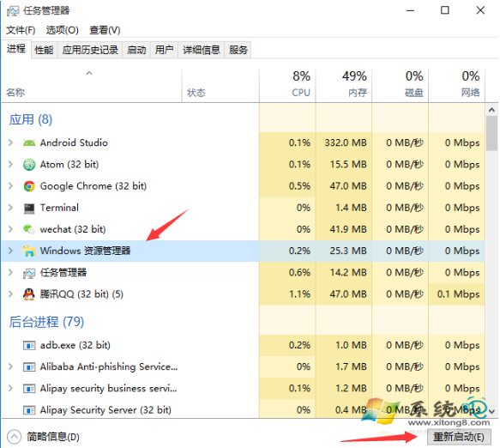Select the Atom app icon
The width and height of the screenshot is (500, 448).
click(29, 165)
